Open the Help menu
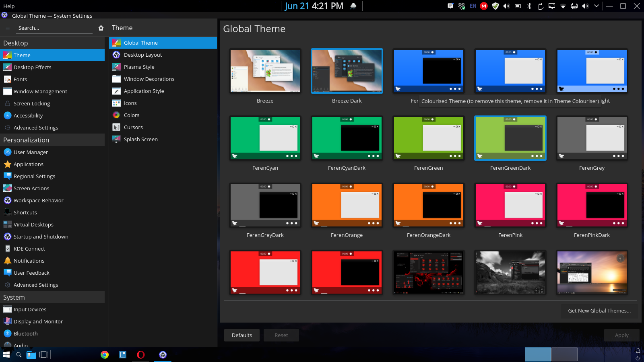 click(9, 6)
